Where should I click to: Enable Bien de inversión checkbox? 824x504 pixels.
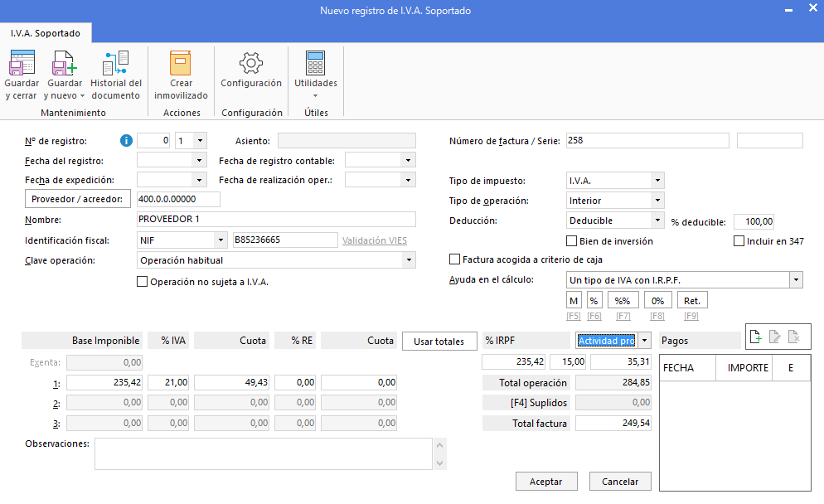coord(571,240)
